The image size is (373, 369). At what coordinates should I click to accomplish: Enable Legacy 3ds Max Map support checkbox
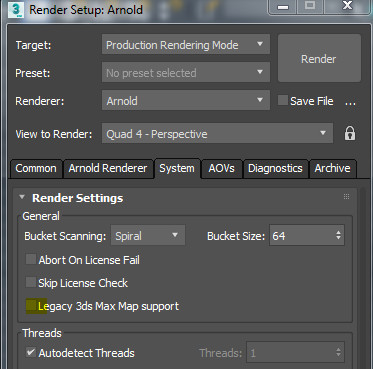(x=31, y=306)
